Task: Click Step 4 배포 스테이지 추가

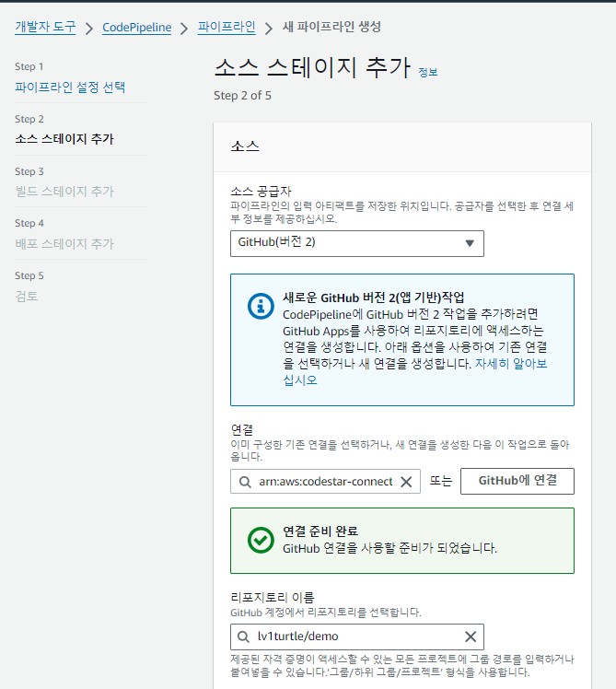Action: pos(64,243)
